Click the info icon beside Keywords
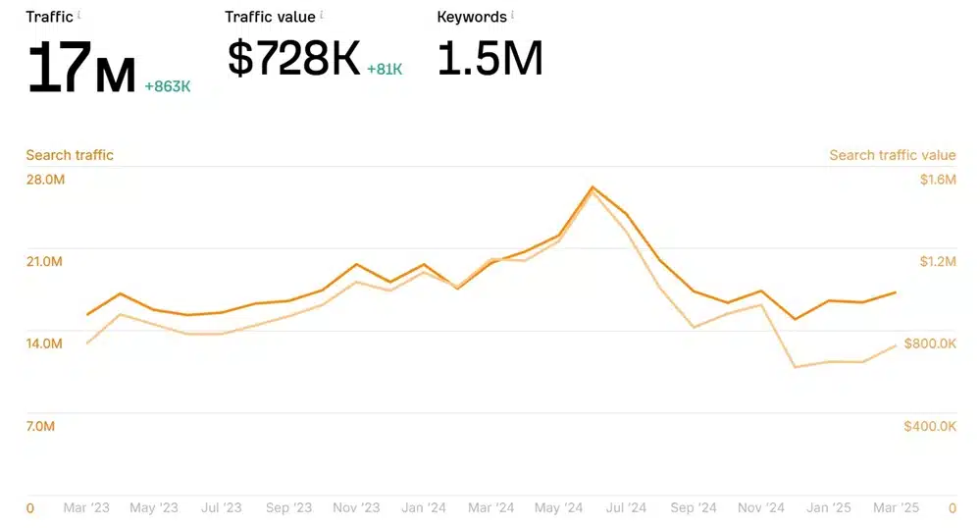Image resolution: width=980 pixels, height=528 pixels. pos(512,16)
